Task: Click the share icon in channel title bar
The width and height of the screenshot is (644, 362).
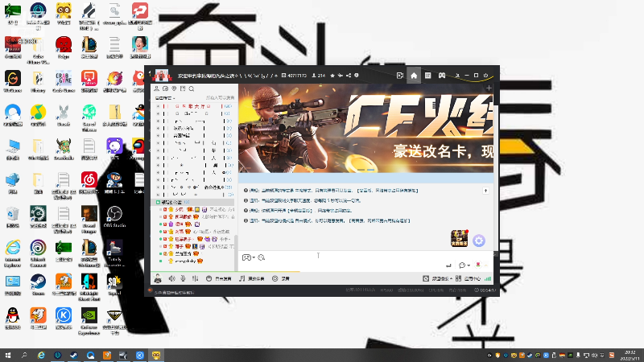Action: coord(349,76)
